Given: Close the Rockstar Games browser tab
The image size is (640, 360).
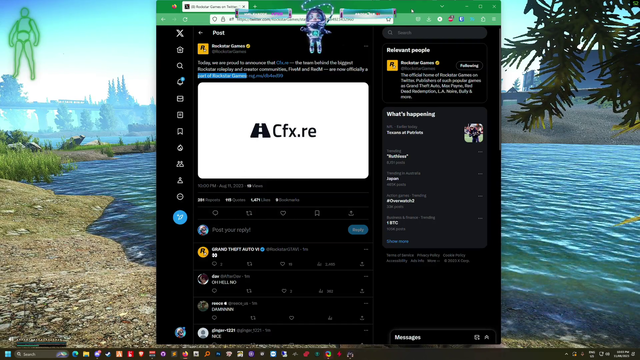Looking at the screenshot, I should click(244, 7).
